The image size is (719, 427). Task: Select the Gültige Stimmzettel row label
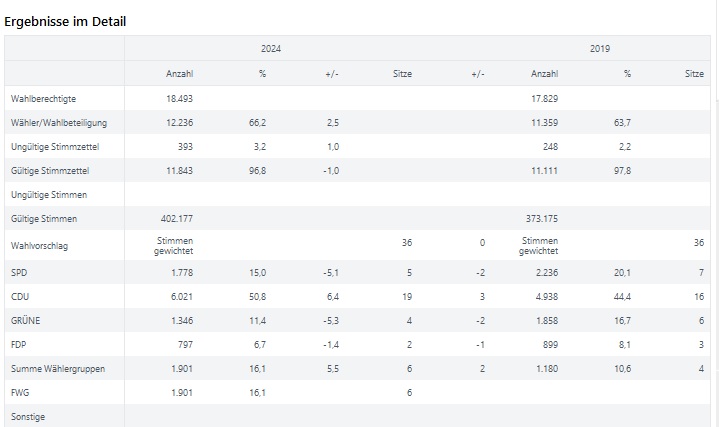[x=50, y=171]
